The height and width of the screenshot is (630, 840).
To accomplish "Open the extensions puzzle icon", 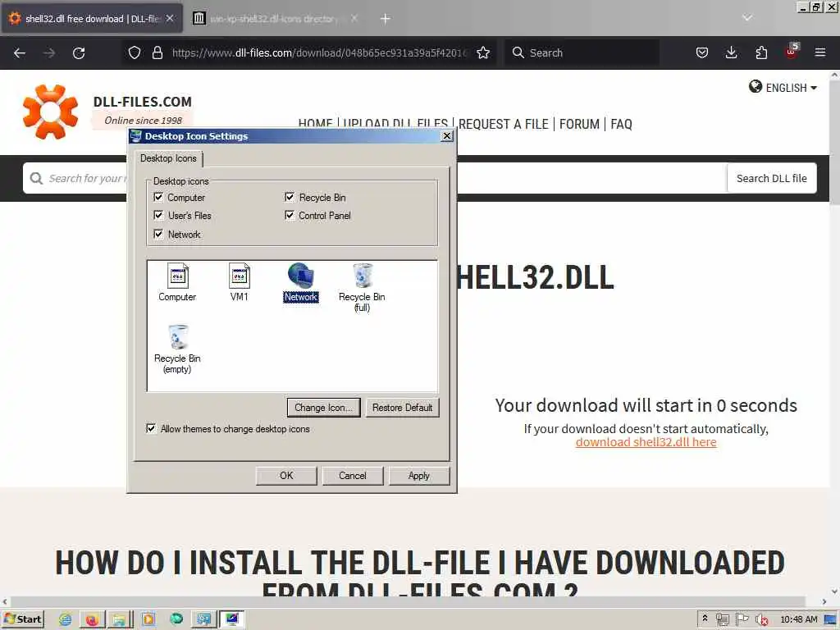I will [761, 52].
